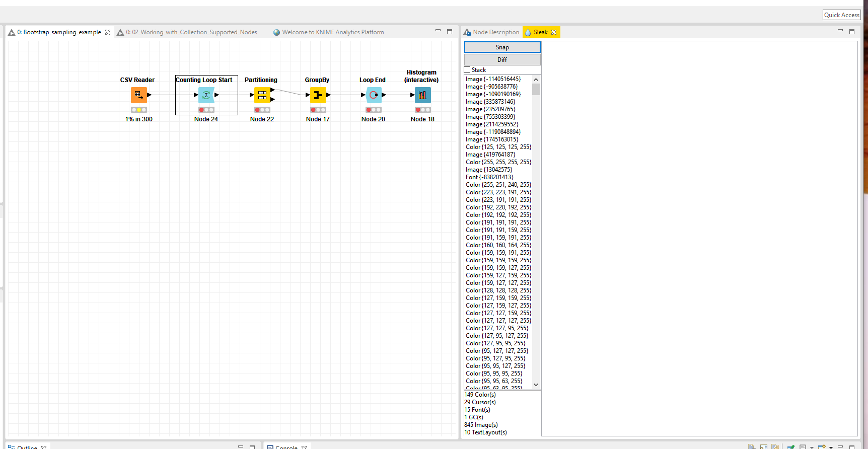
Task: Click the Node 17 label under GroupBy
Action: [x=318, y=119]
